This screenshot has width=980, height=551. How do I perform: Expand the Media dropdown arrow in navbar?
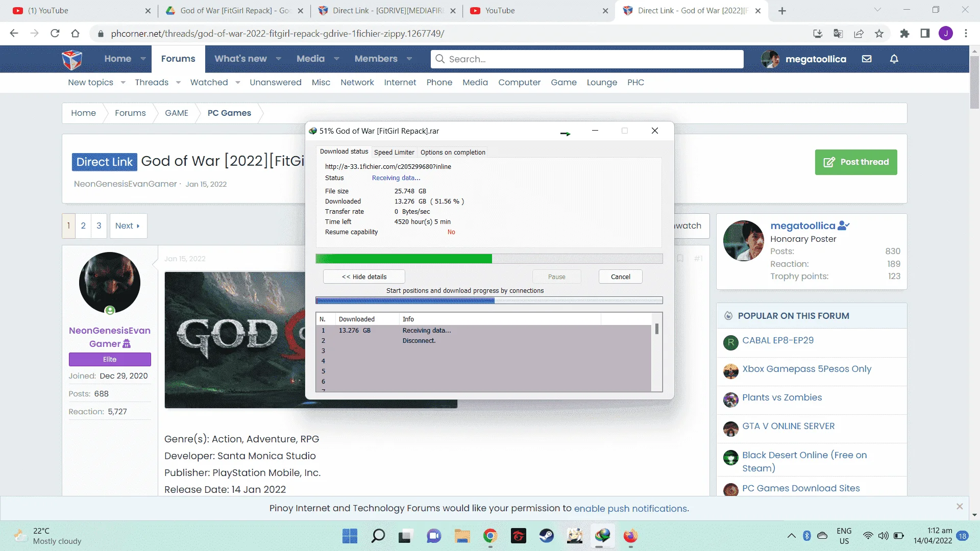(336, 59)
